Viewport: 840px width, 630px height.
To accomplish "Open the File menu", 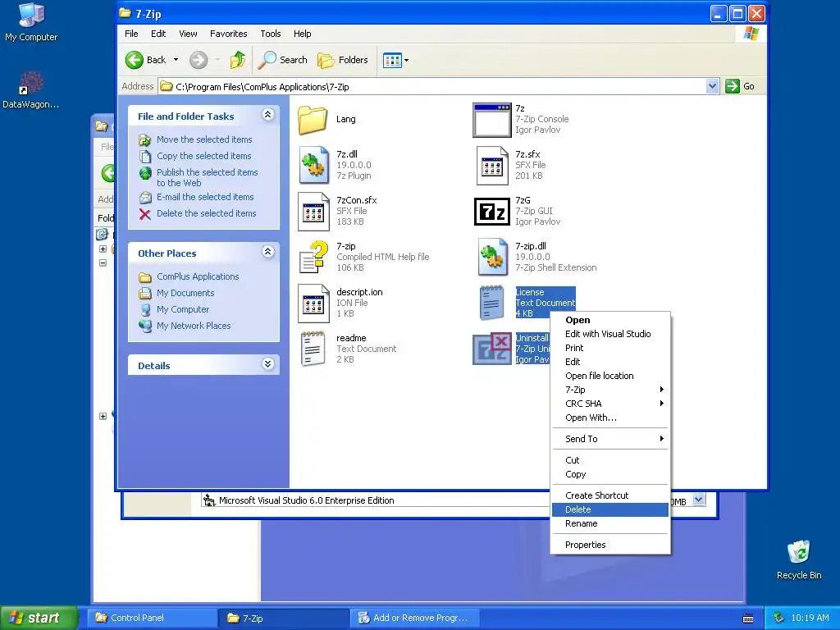I will click(131, 34).
